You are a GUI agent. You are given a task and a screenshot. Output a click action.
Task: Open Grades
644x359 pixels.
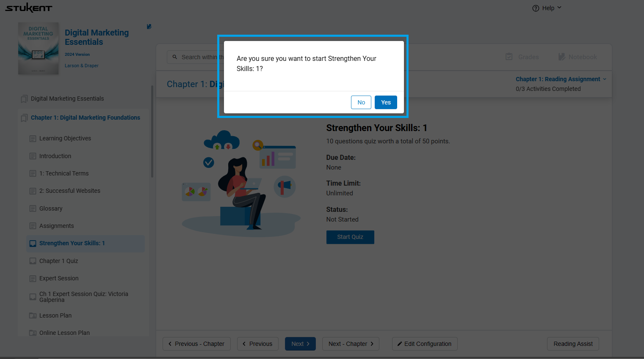(x=522, y=57)
